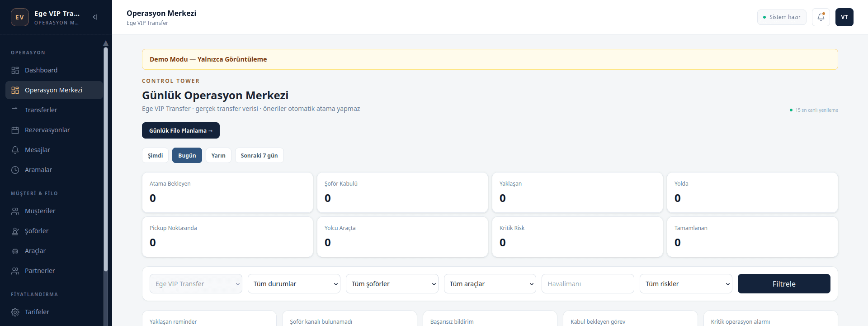This screenshot has height=326, width=868.
Task: Open notifications via the bell icon
Action: (821, 17)
